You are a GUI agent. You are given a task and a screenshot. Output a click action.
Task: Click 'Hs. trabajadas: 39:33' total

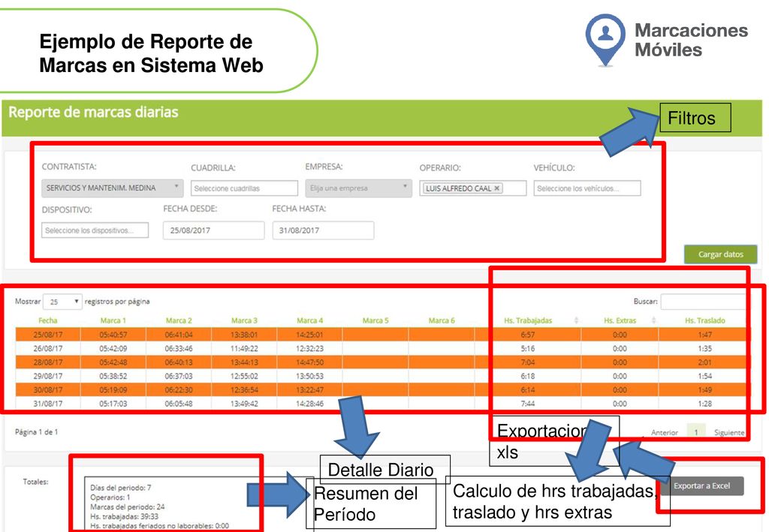tap(124, 516)
